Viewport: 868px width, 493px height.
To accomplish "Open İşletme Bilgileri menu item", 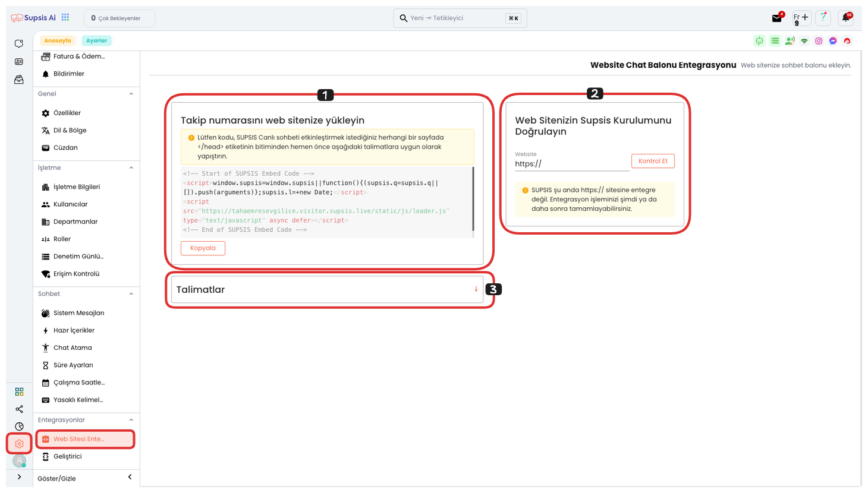I will click(86, 187).
